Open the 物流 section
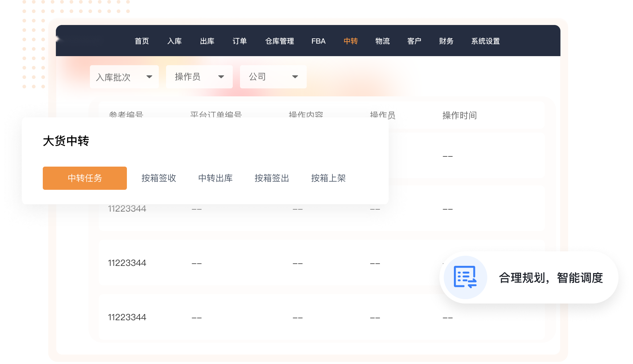633x364 pixels. 382,41
